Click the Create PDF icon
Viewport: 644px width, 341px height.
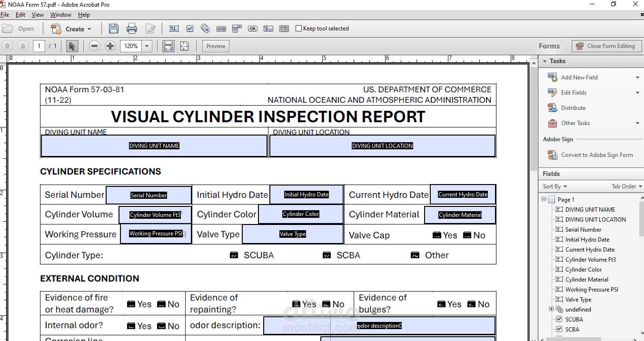click(56, 29)
